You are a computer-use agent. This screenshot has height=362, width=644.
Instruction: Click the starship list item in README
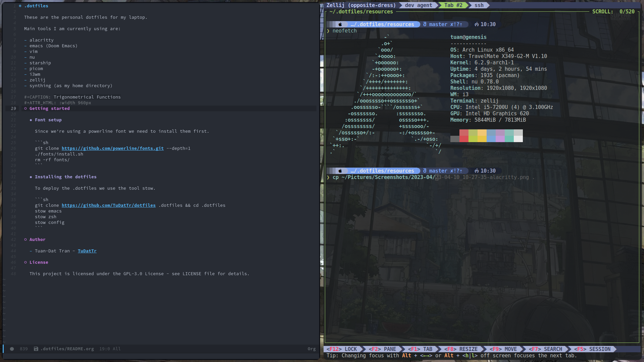[x=38, y=63]
